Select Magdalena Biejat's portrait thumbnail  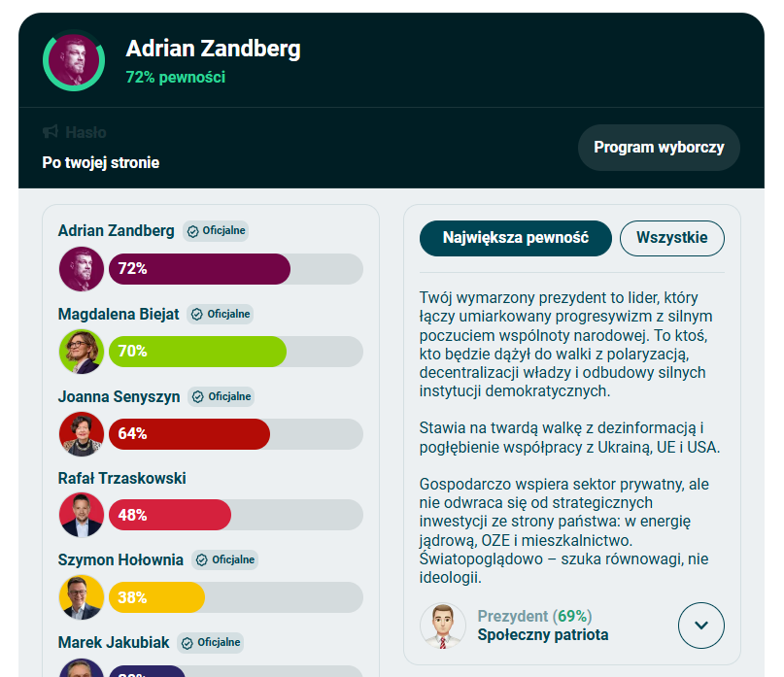pos(82,352)
